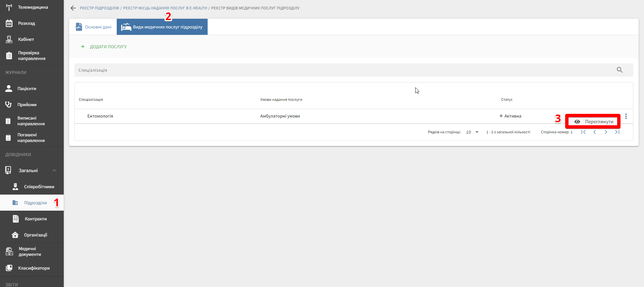Open Реєстр місць надання послуг breadcrumb
The height and width of the screenshot is (287, 644).
pos(165,8)
